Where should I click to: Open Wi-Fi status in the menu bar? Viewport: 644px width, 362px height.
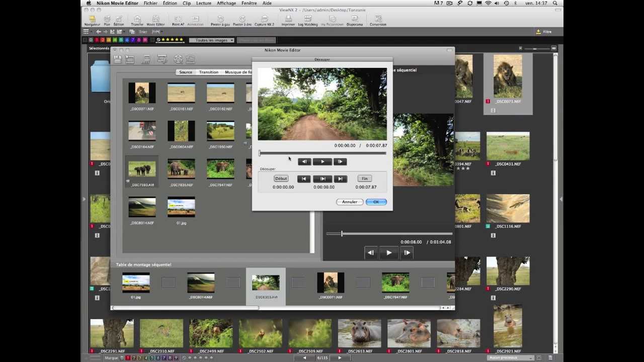click(x=488, y=3)
